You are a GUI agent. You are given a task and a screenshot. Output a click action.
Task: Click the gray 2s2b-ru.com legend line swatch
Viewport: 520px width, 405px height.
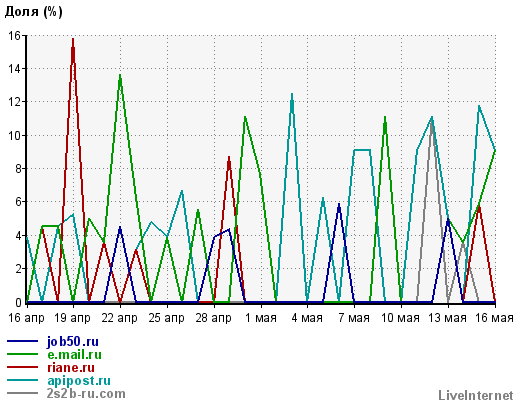[x=22, y=393]
